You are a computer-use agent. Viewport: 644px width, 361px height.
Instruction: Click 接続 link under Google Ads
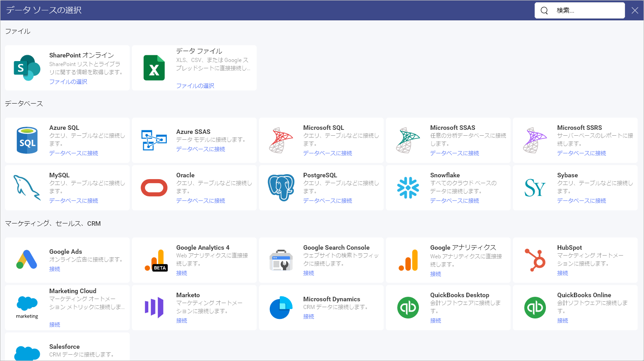coord(55,269)
